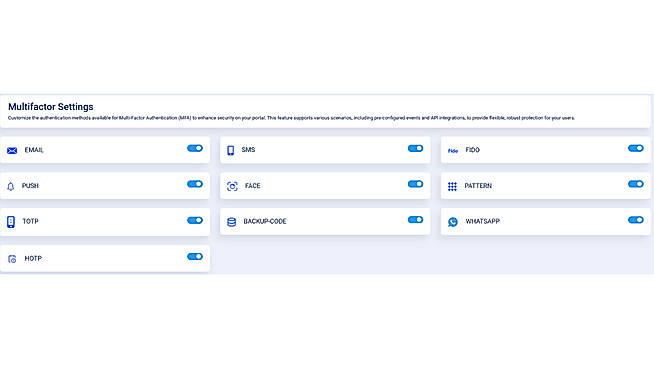Click the HOTP icon

click(12, 259)
